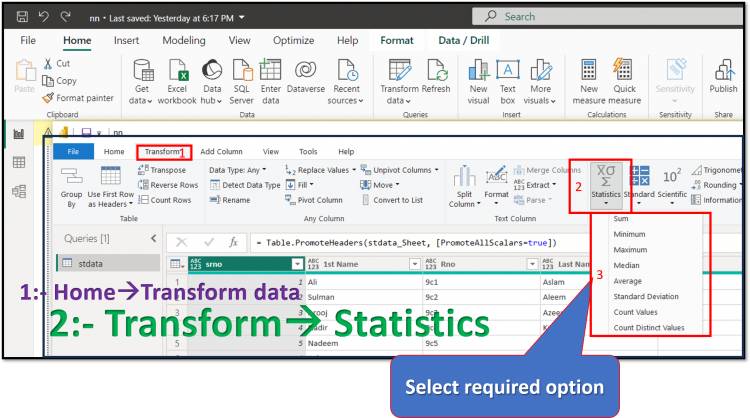Click Pivot Column button
The height and width of the screenshot is (418, 750).
(314, 200)
